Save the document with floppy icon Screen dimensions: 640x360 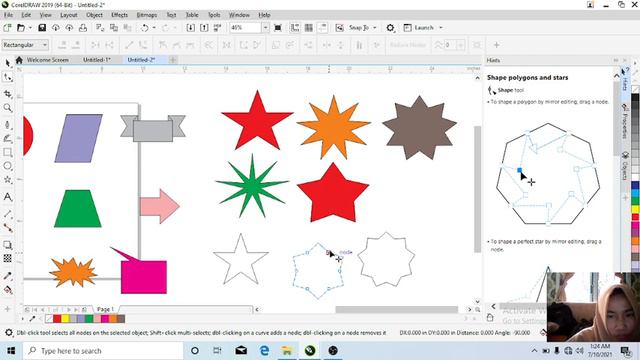42,28
